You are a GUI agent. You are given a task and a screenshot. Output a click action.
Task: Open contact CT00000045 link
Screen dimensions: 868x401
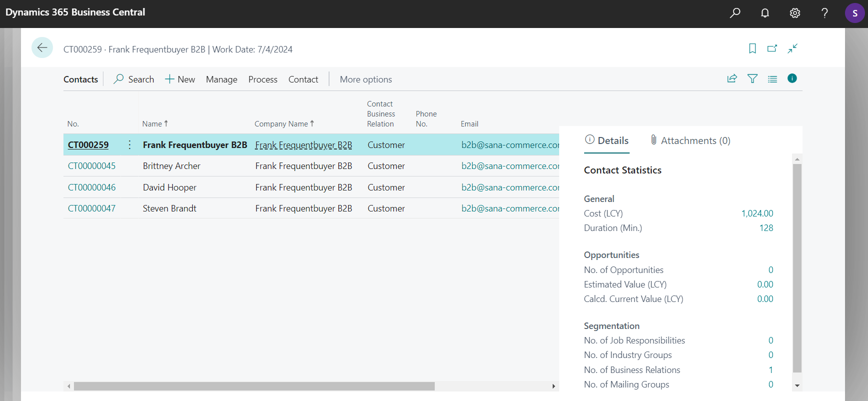click(x=91, y=166)
